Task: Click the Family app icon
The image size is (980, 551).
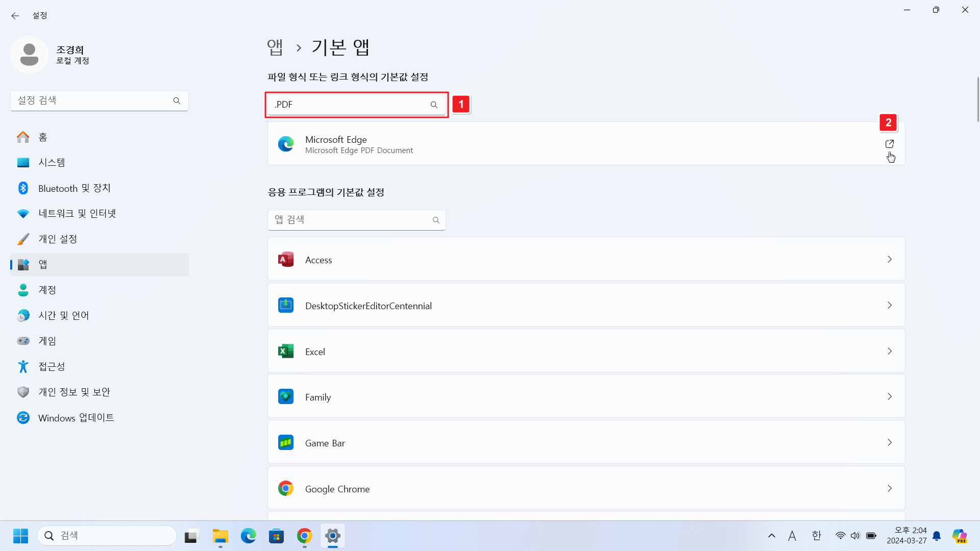Action: (x=286, y=396)
